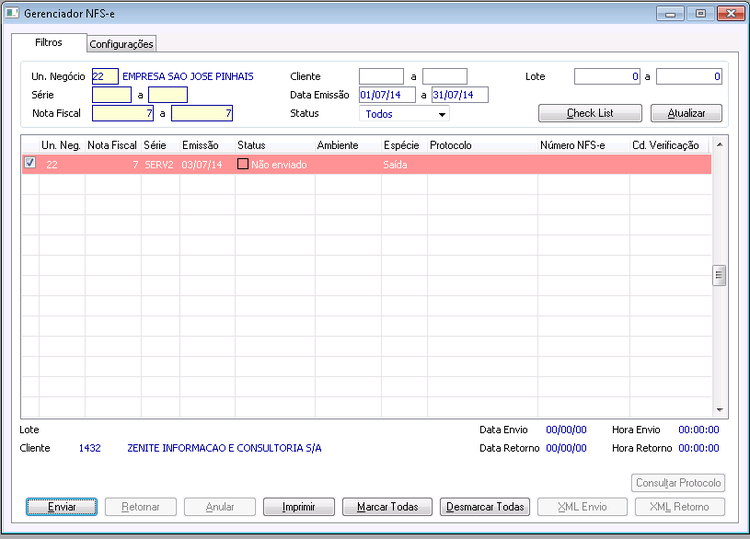
Task: Click the XML Envio button
Action: [x=582, y=507]
